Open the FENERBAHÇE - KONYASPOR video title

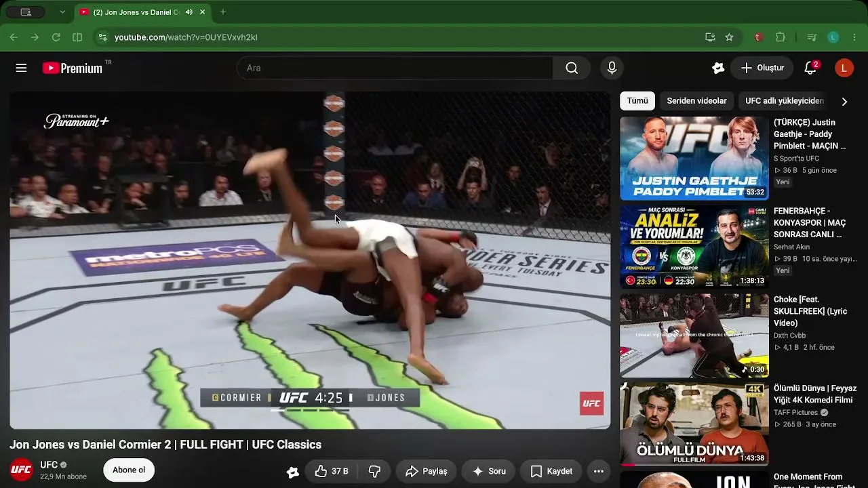pos(810,223)
